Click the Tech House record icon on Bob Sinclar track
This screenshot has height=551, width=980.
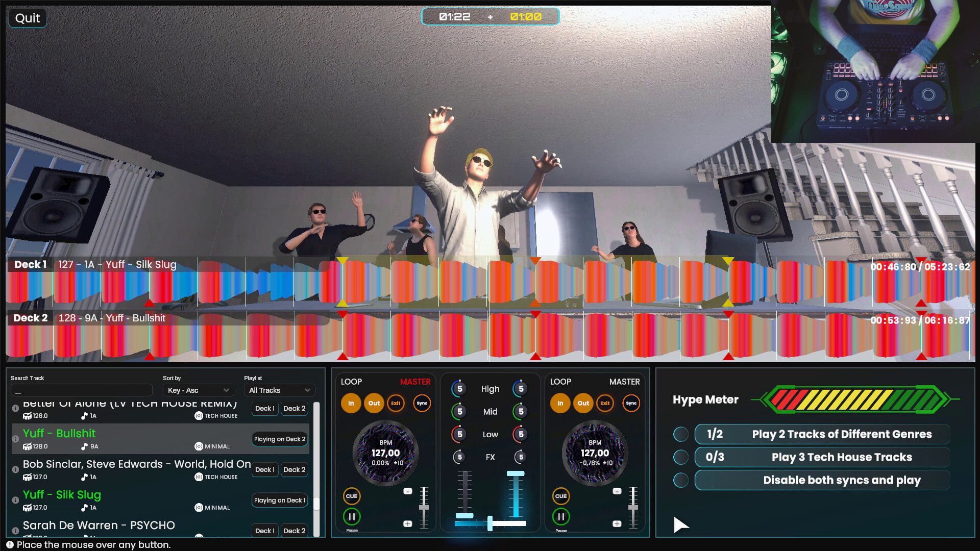tap(199, 477)
